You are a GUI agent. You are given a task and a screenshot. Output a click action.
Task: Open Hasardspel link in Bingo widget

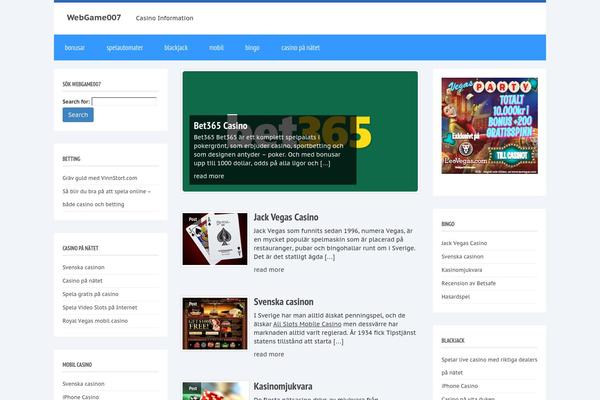(455, 297)
